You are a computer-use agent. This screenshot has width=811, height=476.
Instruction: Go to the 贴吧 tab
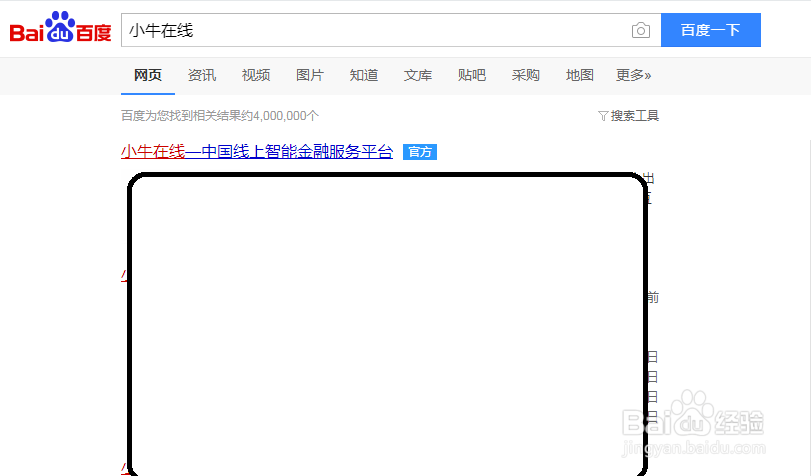point(472,76)
